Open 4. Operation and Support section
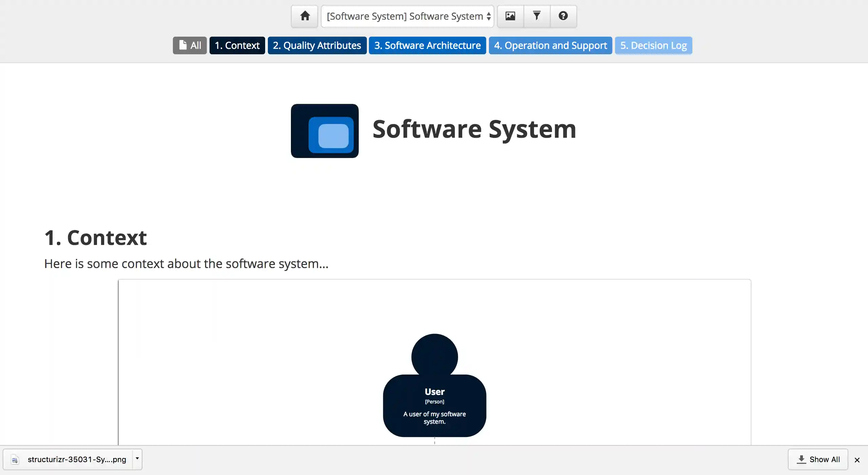This screenshot has width=868, height=475. point(550,45)
